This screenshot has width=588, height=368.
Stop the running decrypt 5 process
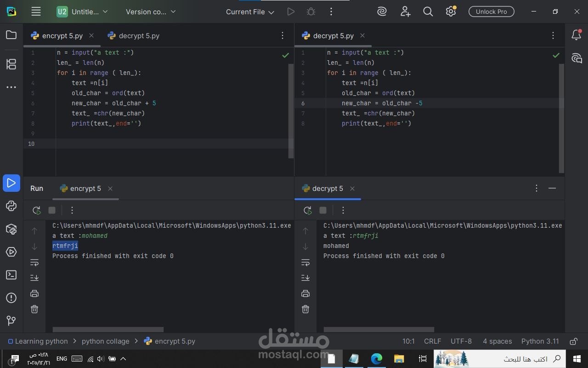point(323,210)
